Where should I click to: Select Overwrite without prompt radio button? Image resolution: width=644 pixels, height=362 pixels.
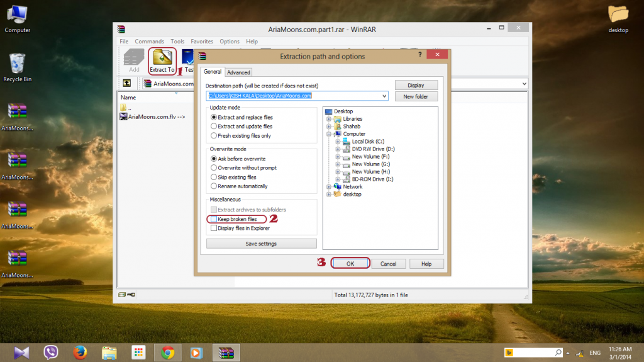[x=214, y=168]
